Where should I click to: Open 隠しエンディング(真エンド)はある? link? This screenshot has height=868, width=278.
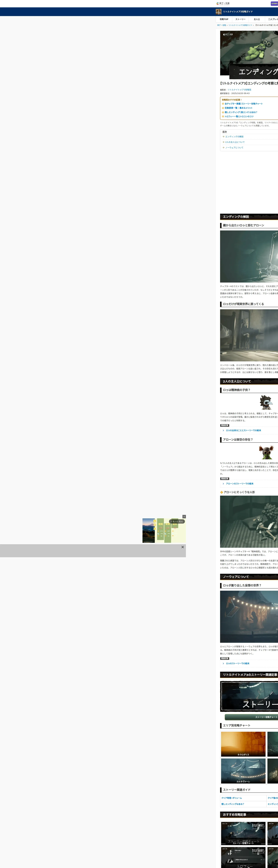[x=241, y=112]
